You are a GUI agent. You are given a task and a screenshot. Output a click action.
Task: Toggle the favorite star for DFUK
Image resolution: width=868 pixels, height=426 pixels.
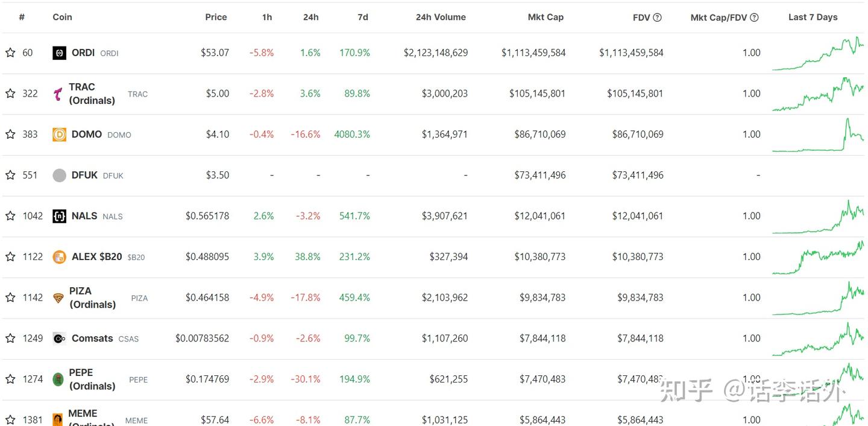point(10,175)
